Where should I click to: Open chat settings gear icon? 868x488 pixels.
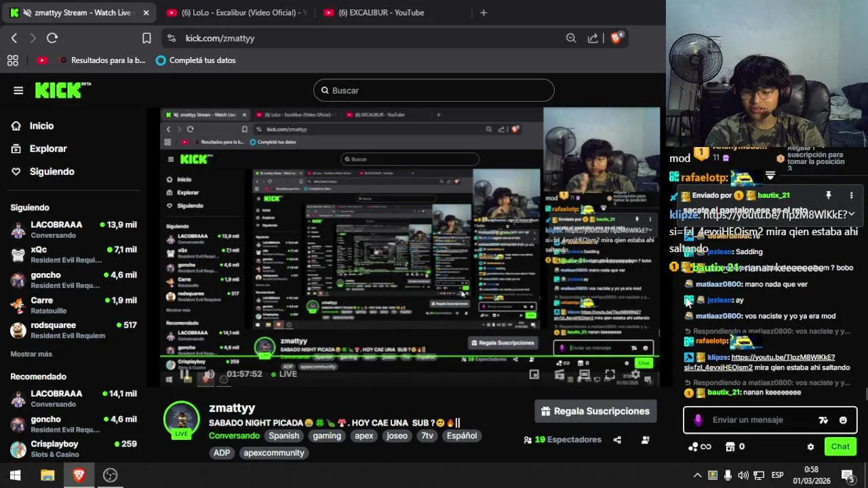tap(810, 447)
